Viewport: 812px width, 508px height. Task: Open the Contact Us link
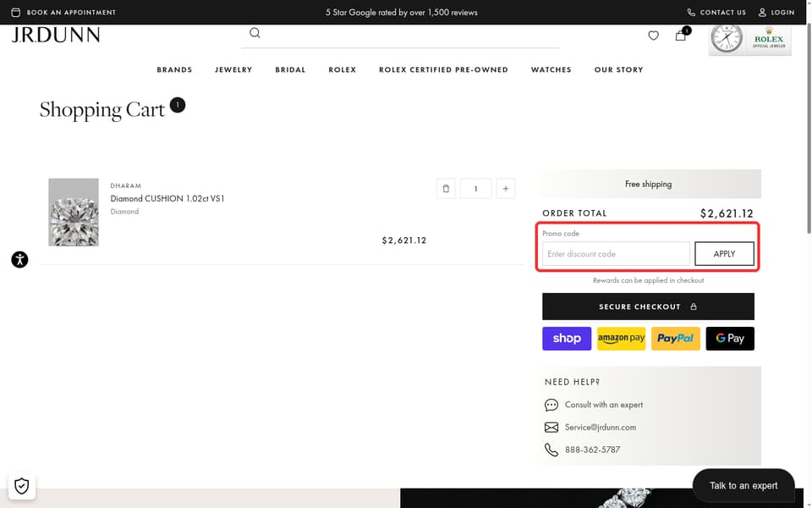[x=723, y=12]
